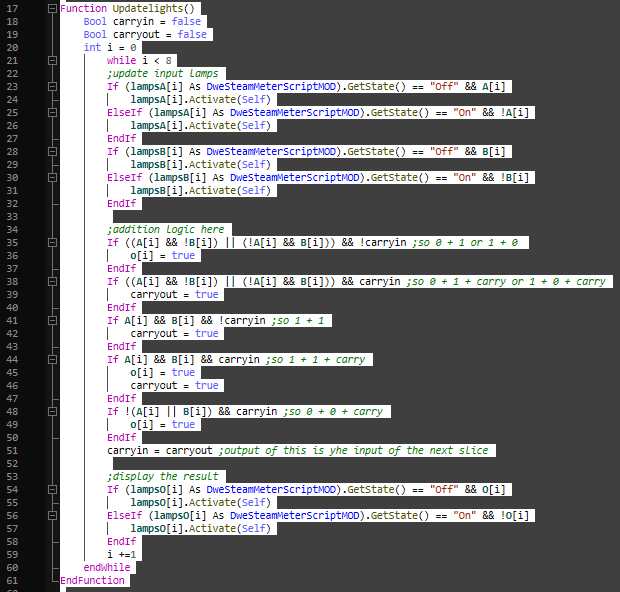The height and width of the screenshot is (592, 620).
Task: Click the ';so 0 + 1 or 1 + 0' comment
Action: click(465, 242)
